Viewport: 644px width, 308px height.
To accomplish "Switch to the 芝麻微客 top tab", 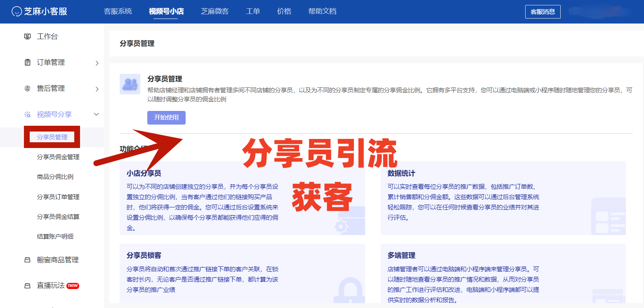I will [x=215, y=12].
